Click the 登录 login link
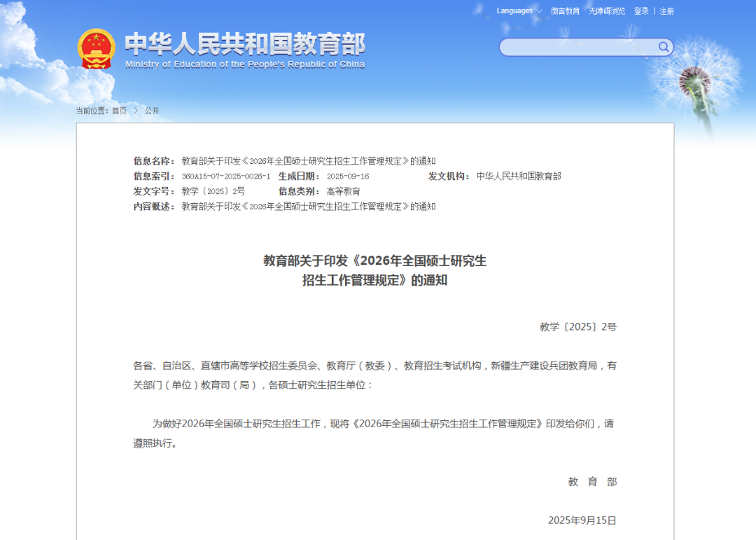The width and height of the screenshot is (756, 540). 640,11
